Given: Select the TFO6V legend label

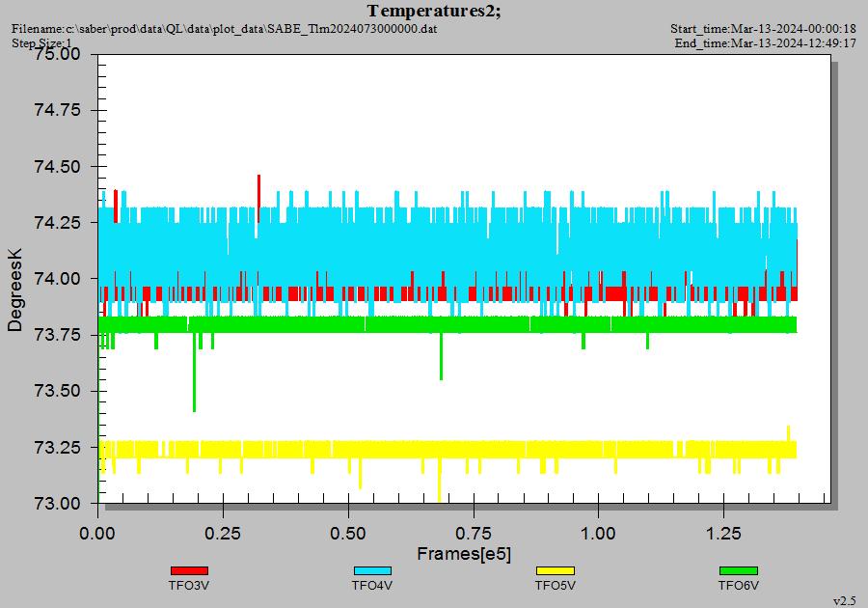Looking at the screenshot, I should click(739, 585).
